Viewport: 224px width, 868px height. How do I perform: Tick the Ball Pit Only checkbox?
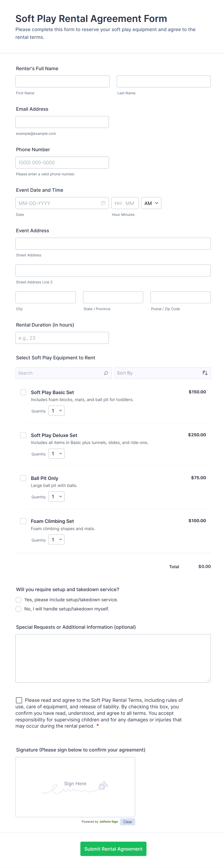click(23, 478)
